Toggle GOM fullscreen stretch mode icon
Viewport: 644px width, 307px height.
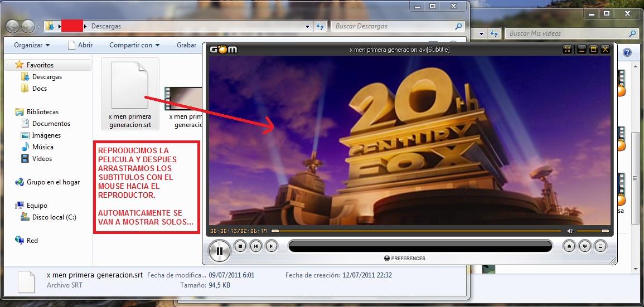point(568,50)
